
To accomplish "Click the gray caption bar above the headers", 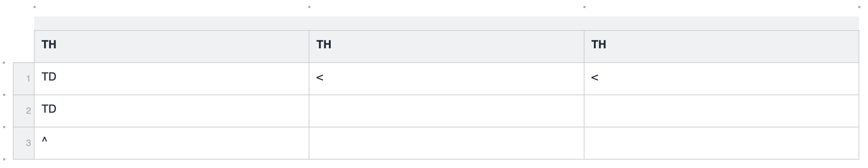I will click(446, 23).
